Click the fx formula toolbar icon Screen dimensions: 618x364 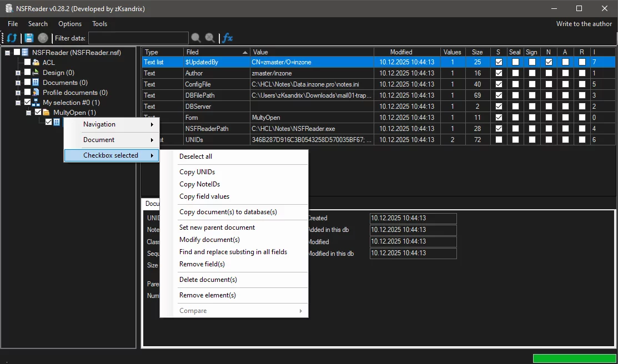[x=227, y=38]
